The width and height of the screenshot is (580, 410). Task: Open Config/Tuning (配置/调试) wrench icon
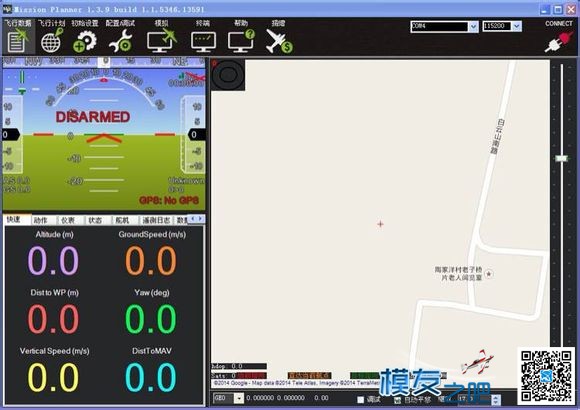tap(121, 36)
